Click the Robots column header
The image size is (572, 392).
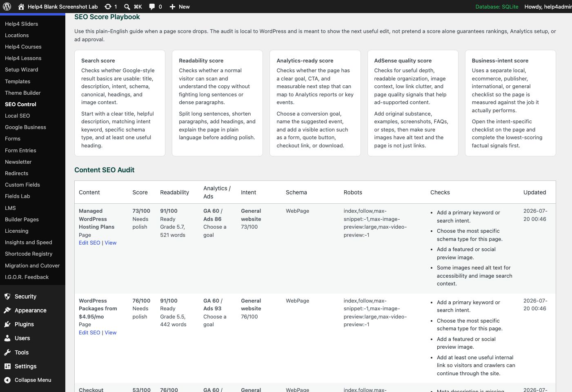pyautogui.click(x=353, y=192)
